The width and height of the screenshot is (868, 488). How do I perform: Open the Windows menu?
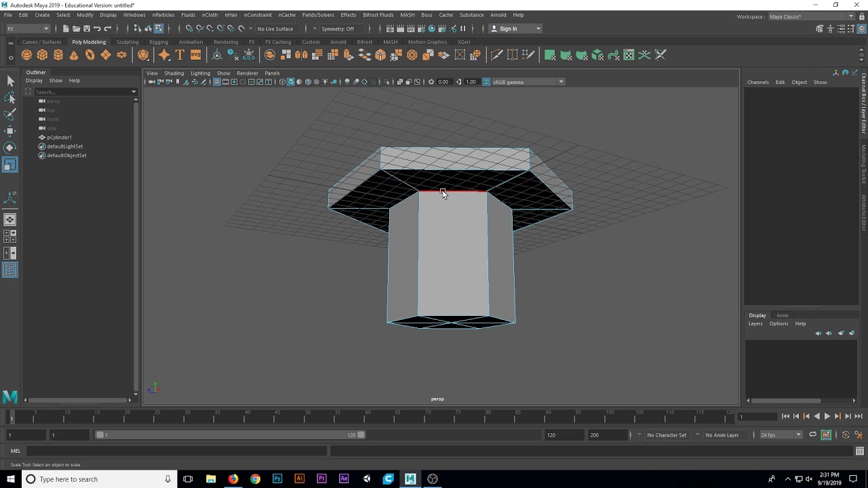[134, 15]
